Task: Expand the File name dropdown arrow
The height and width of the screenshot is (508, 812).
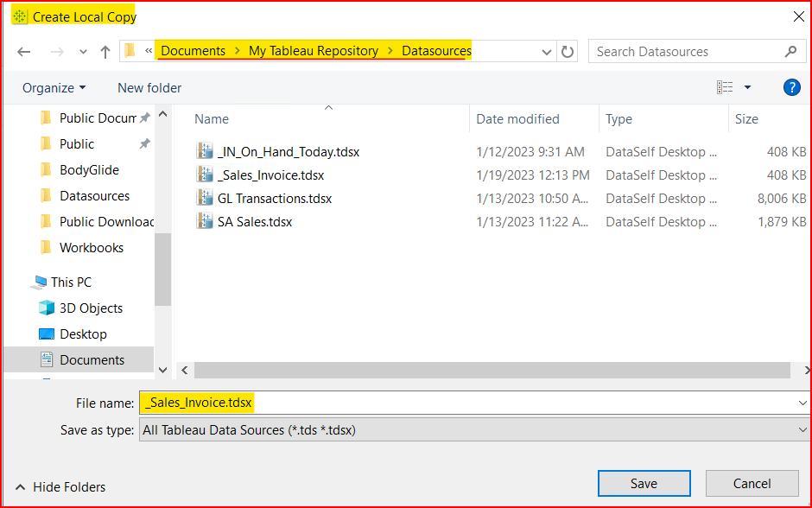Action: 802,403
